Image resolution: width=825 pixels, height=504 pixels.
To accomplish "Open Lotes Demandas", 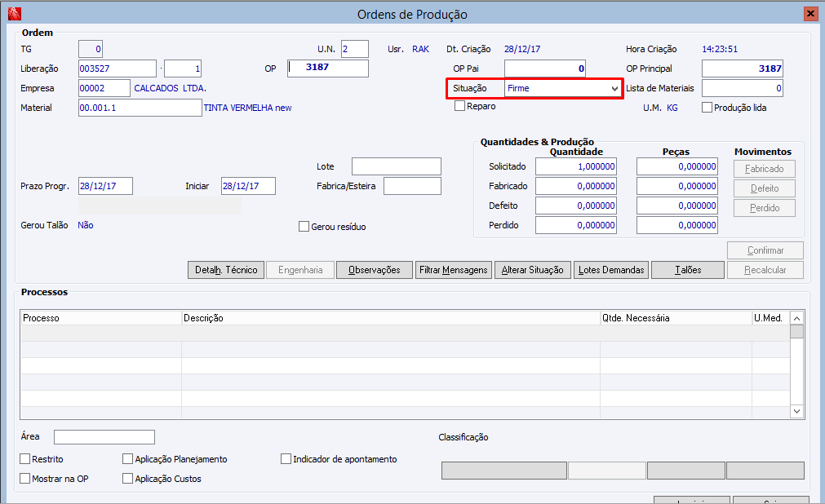I will (x=611, y=270).
